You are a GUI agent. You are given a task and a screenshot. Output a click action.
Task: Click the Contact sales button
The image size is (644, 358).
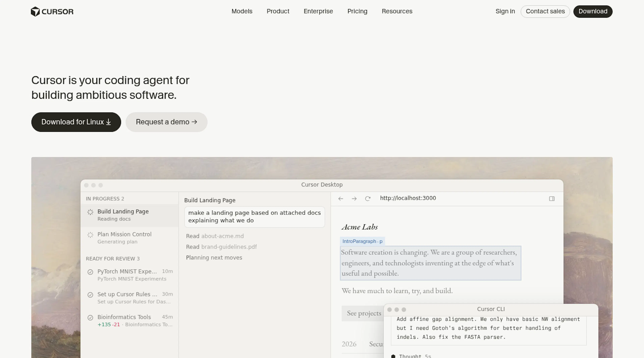coord(545,11)
